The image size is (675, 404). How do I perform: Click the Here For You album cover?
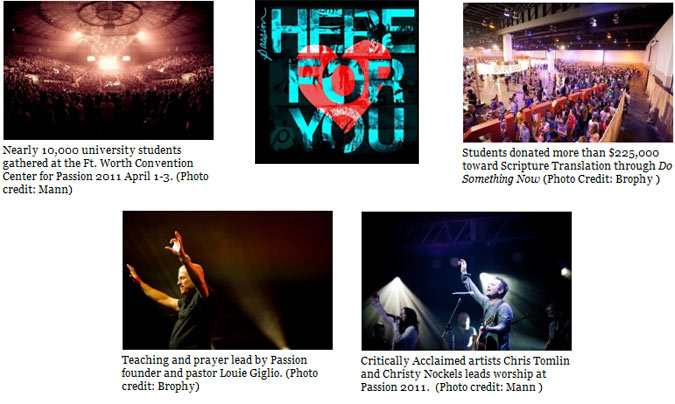337,82
